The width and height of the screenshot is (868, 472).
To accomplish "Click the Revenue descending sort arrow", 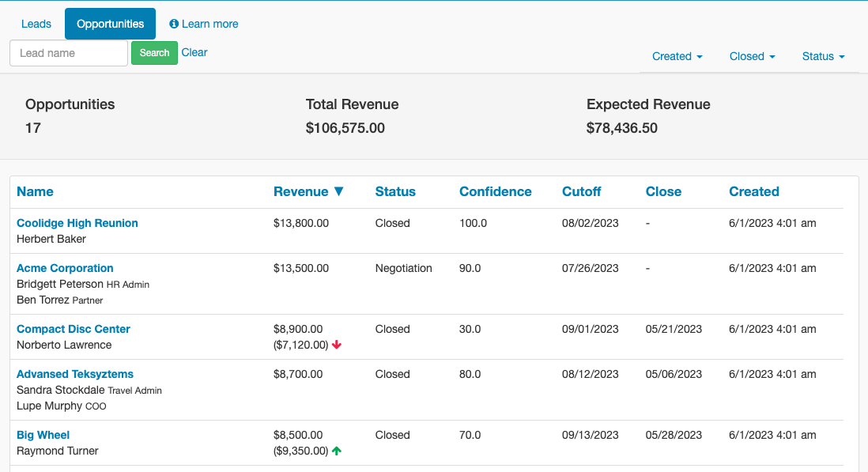I will [x=339, y=191].
